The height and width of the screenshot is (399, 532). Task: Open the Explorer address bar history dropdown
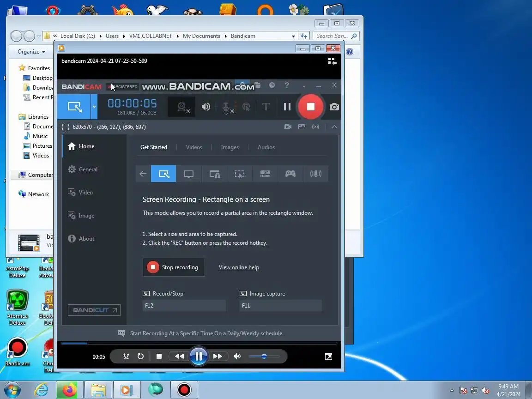(293, 36)
